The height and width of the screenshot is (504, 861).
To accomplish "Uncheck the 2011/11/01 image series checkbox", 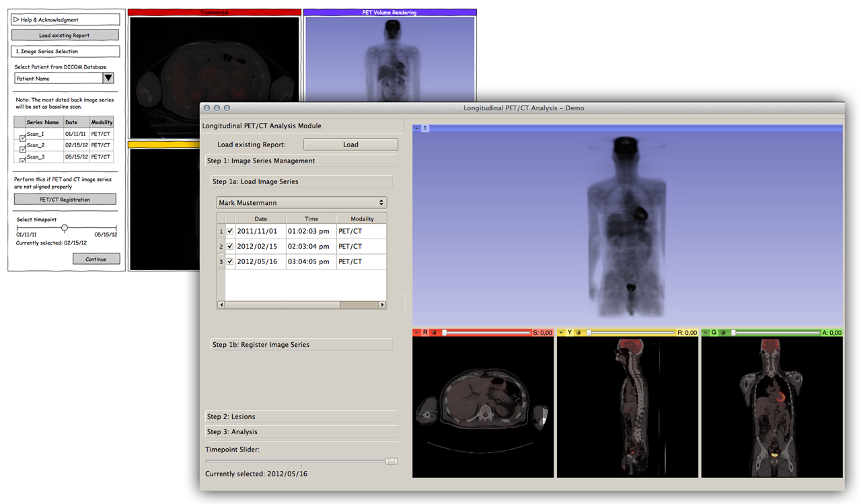I will click(x=230, y=230).
